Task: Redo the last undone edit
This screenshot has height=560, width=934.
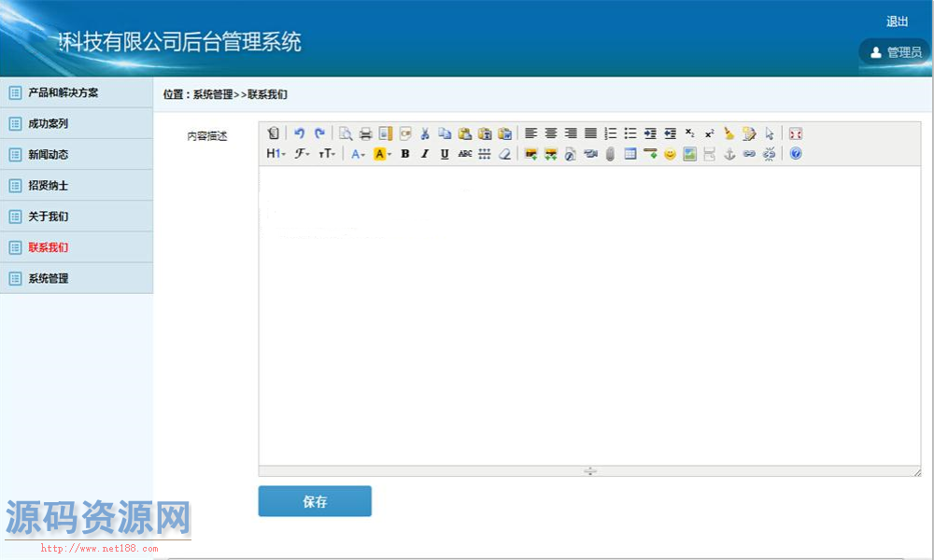Action: pyautogui.click(x=319, y=133)
